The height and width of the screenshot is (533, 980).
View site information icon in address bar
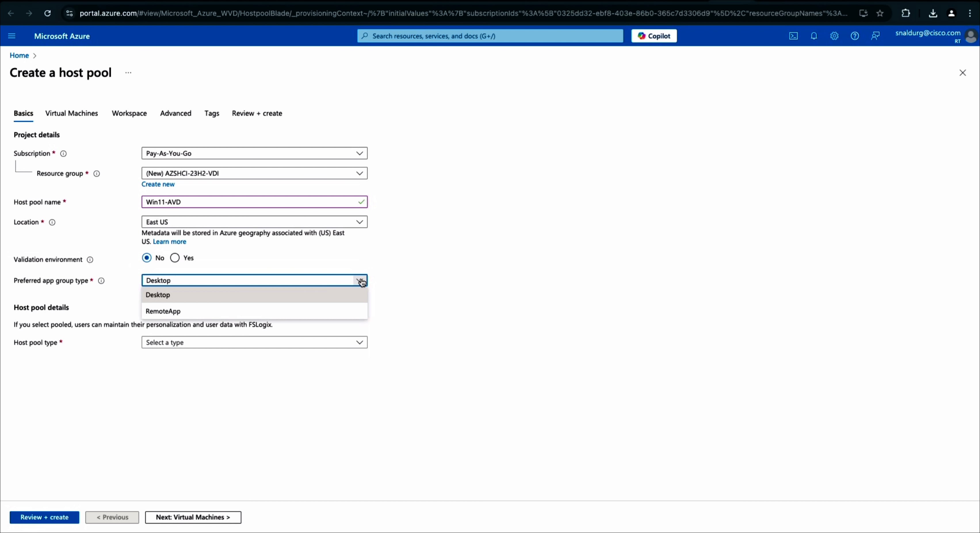69,13
